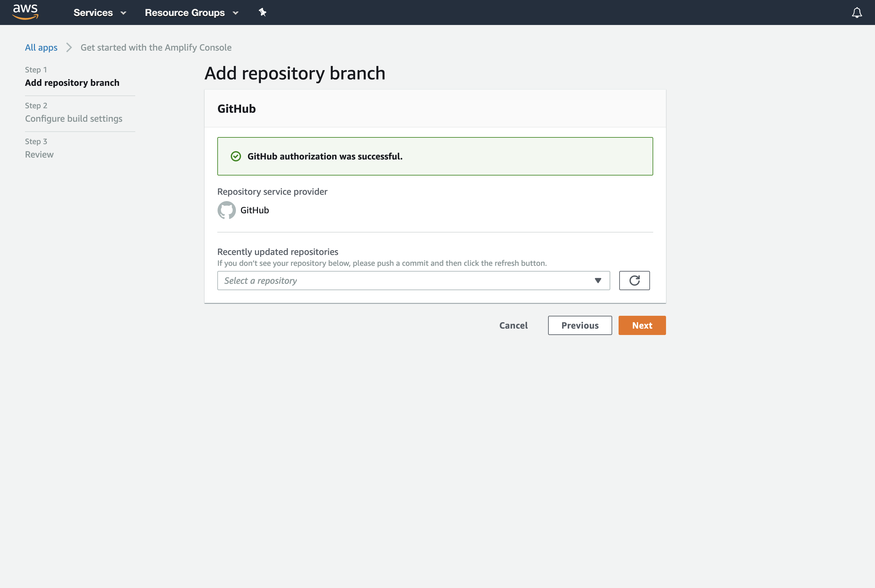
Task: Click the green success checkmark icon
Action: click(236, 156)
